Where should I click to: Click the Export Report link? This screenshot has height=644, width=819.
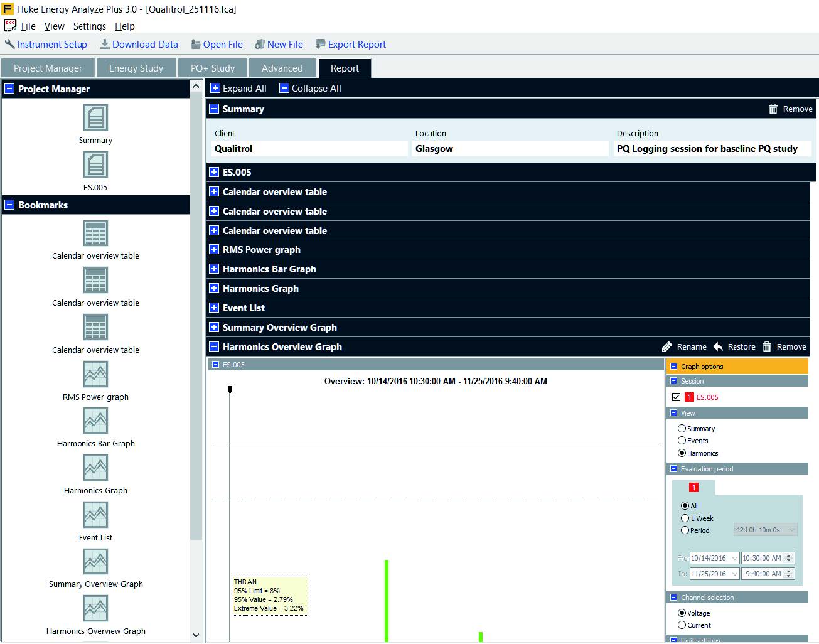[x=357, y=44]
